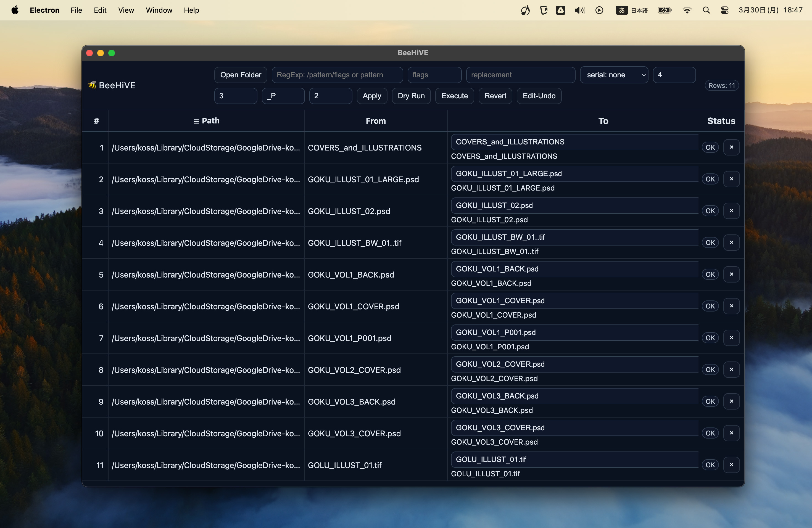Remove row 1 with its × button
The height and width of the screenshot is (528, 812).
(x=731, y=147)
